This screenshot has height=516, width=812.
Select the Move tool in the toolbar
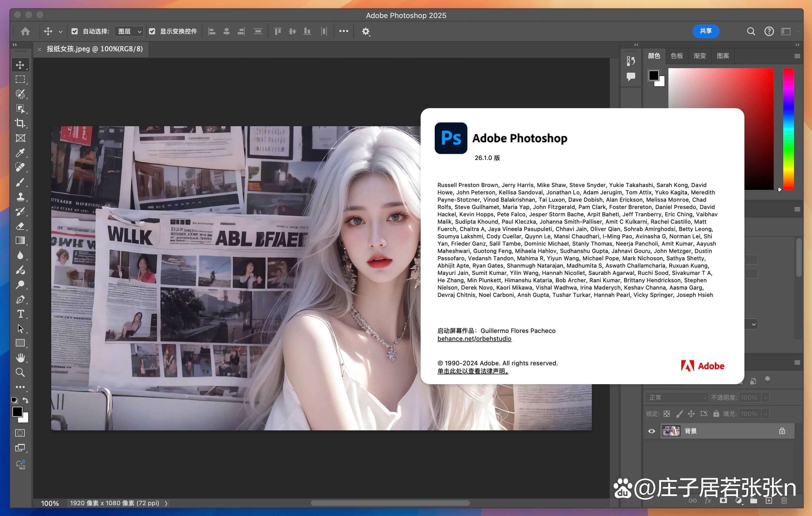[x=20, y=65]
